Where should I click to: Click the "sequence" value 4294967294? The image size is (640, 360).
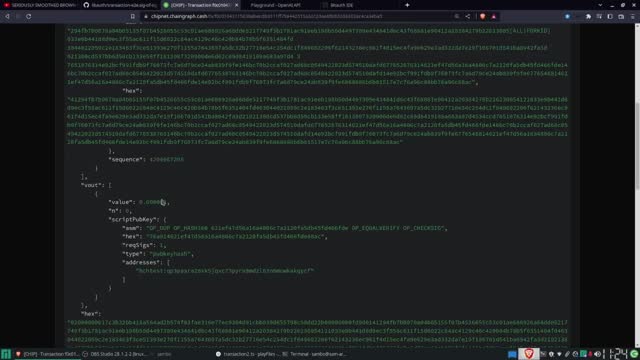click(x=167, y=160)
